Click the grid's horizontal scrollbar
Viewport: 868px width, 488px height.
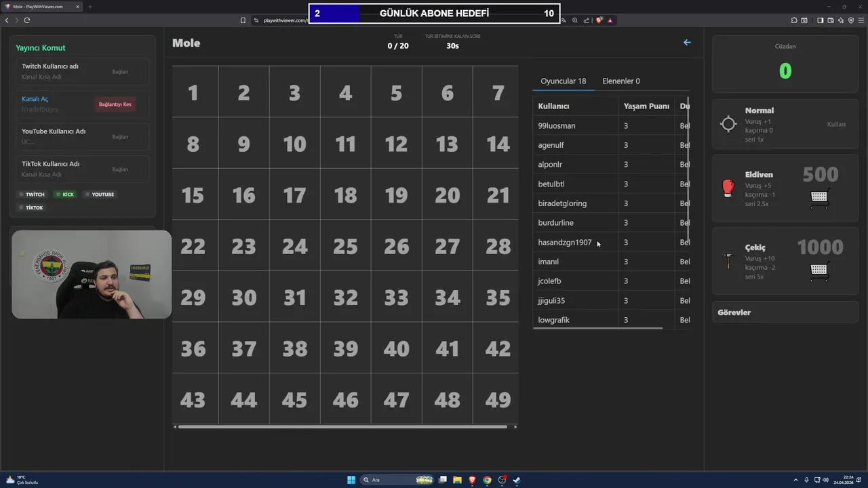click(x=343, y=426)
